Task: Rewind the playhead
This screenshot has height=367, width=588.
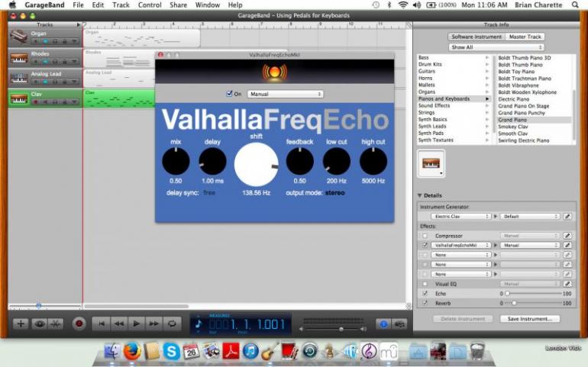Action: pyautogui.click(x=119, y=324)
